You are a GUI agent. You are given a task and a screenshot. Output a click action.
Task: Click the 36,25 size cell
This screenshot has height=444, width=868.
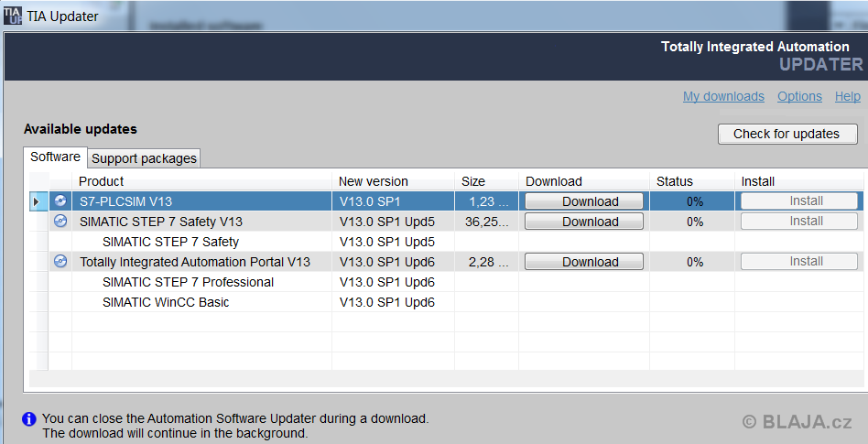coord(486,222)
